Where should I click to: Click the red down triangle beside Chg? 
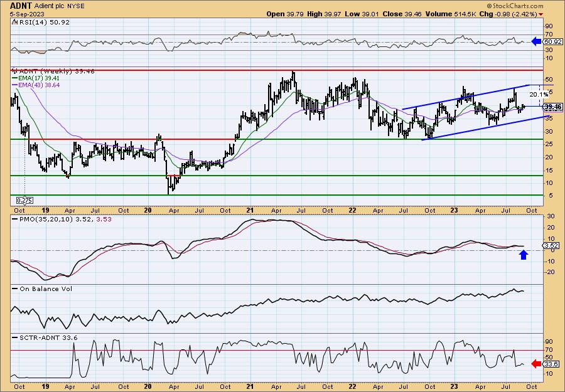tap(541, 14)
